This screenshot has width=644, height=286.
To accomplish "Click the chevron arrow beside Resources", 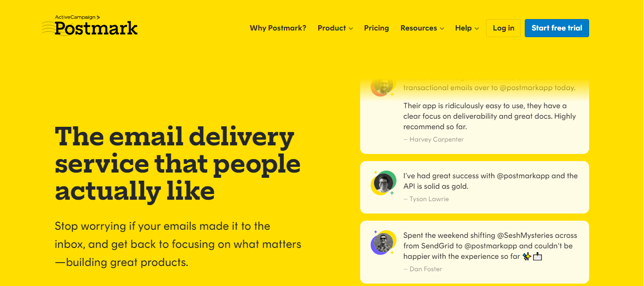I will [x=442, y=29].
